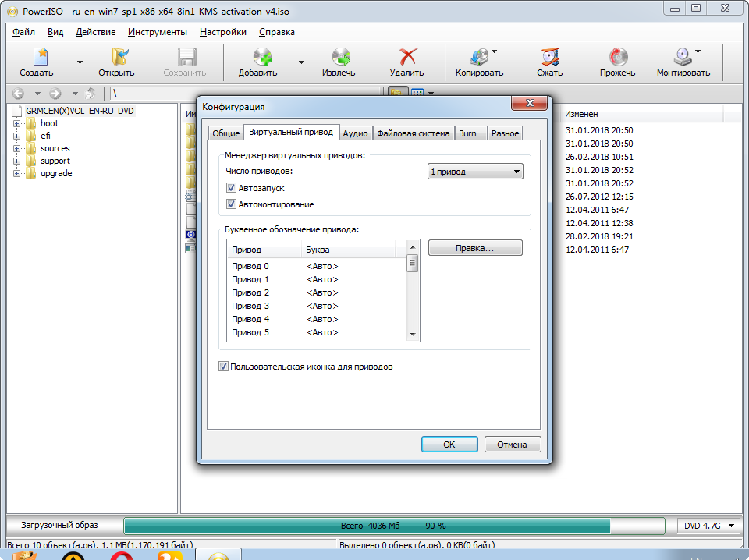Switch to the Разное tab
Image resolution: width=749 pixels, height=560 pixels.
505,133
